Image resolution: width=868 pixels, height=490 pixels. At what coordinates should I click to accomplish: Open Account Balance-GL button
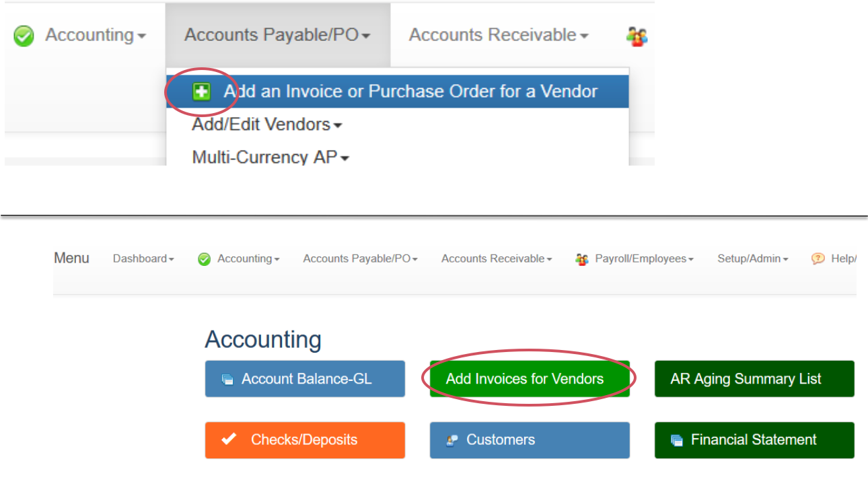[x=305, y=379]
